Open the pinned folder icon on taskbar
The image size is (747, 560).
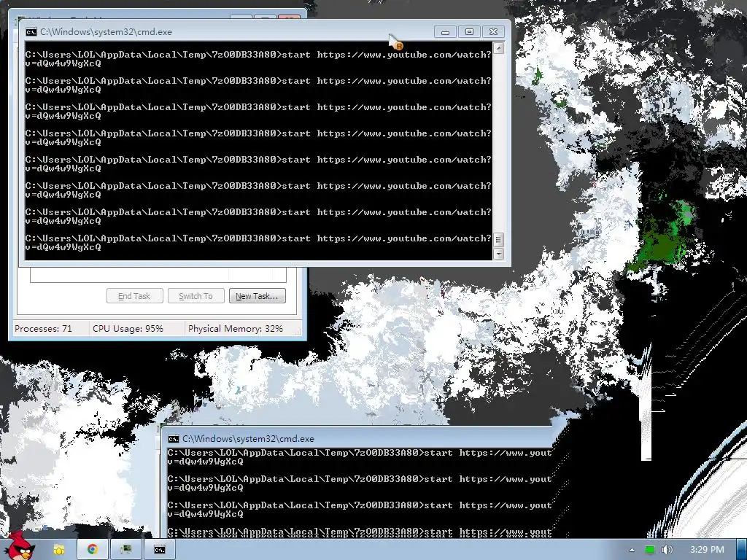pyautogui.click(x=59, y=550)
